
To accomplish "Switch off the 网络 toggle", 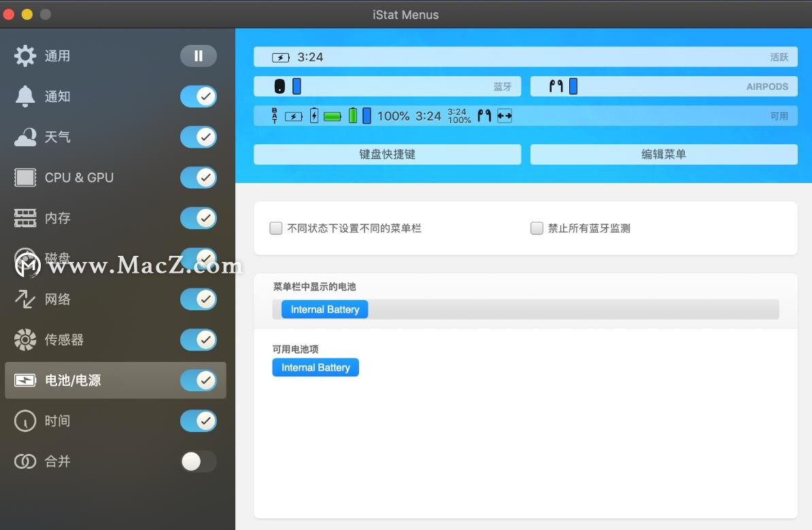I will tap(199, 299).
